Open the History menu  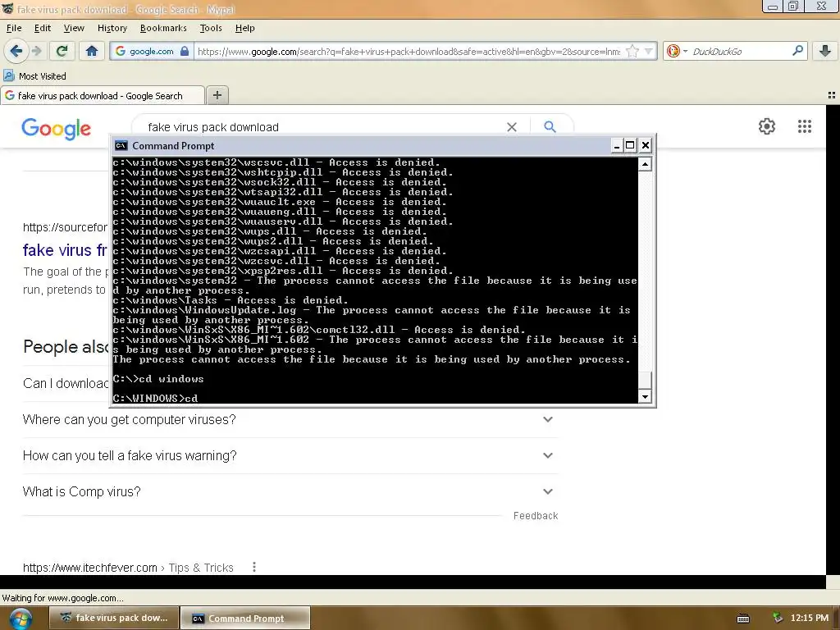(x=112, y=28)
